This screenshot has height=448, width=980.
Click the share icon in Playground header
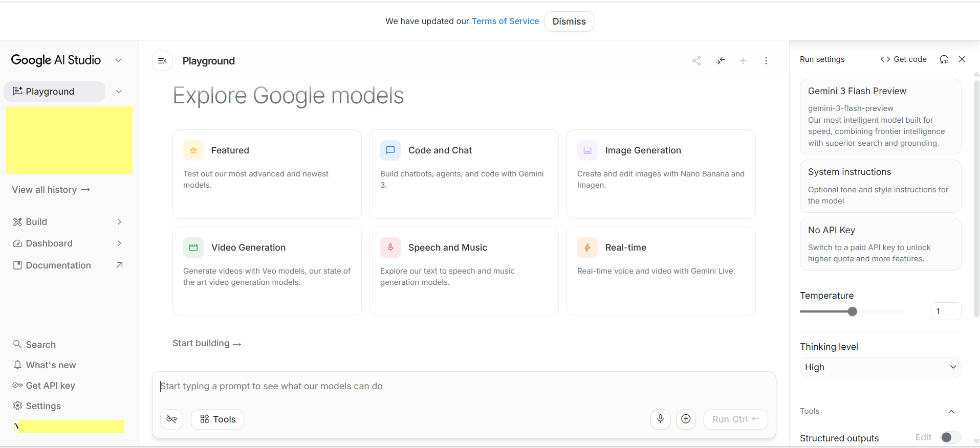pos(696,61)
